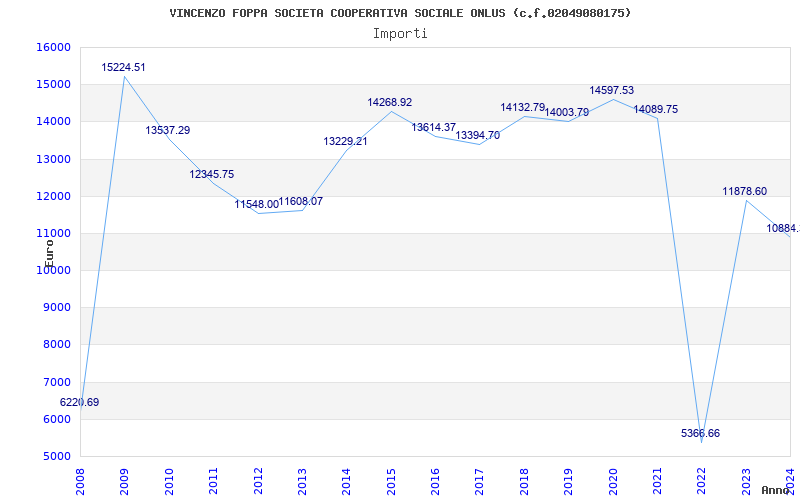
Task: Click x-axis year 2020
Action: point(613,481)
